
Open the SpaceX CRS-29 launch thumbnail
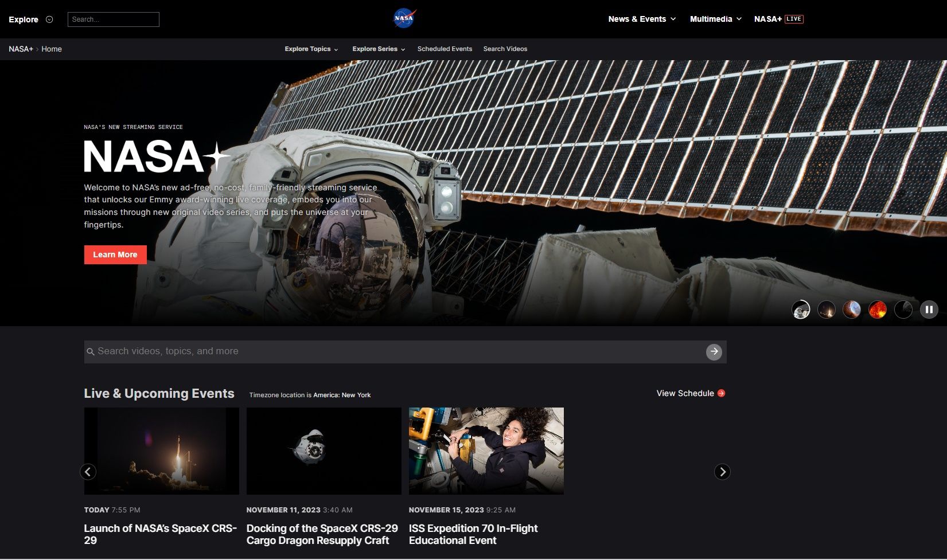[x=162, y=451]
